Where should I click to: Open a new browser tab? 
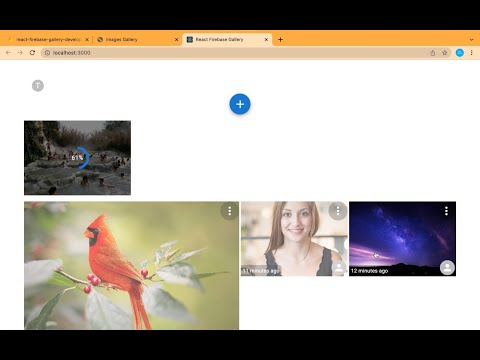(280, 39)
